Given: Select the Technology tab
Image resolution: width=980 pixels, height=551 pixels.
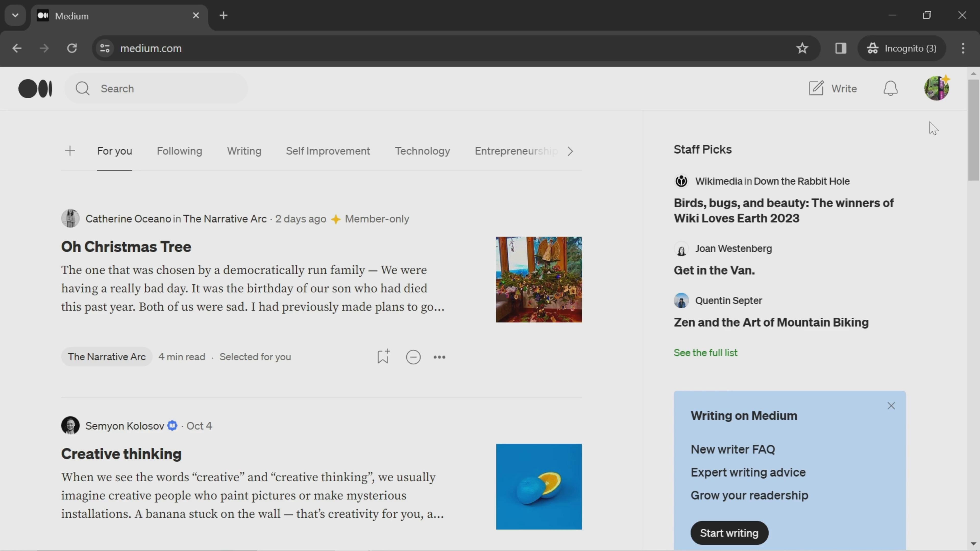Looking at the screenshot, I should [x=422, y=151].
